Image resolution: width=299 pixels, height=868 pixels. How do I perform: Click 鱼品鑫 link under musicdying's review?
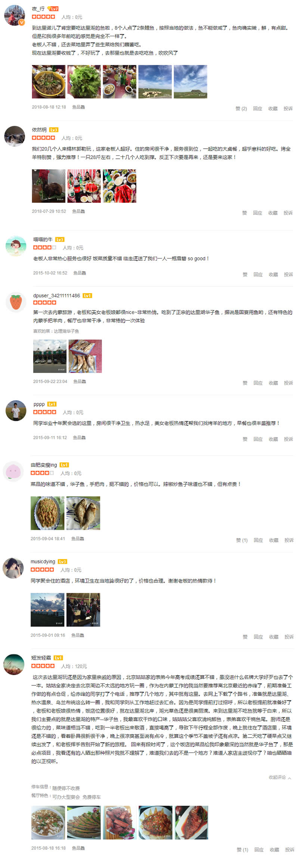click(x=78, y=635)
